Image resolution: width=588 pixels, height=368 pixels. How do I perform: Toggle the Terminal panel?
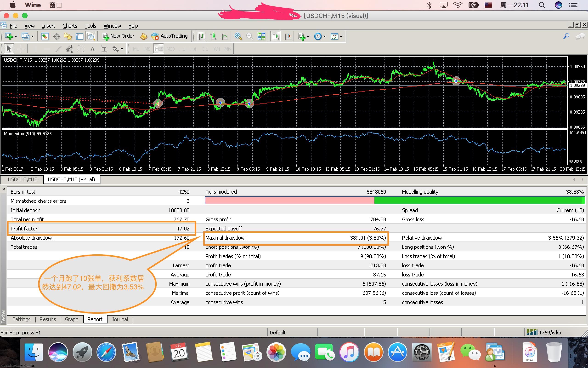click(79, 36)
